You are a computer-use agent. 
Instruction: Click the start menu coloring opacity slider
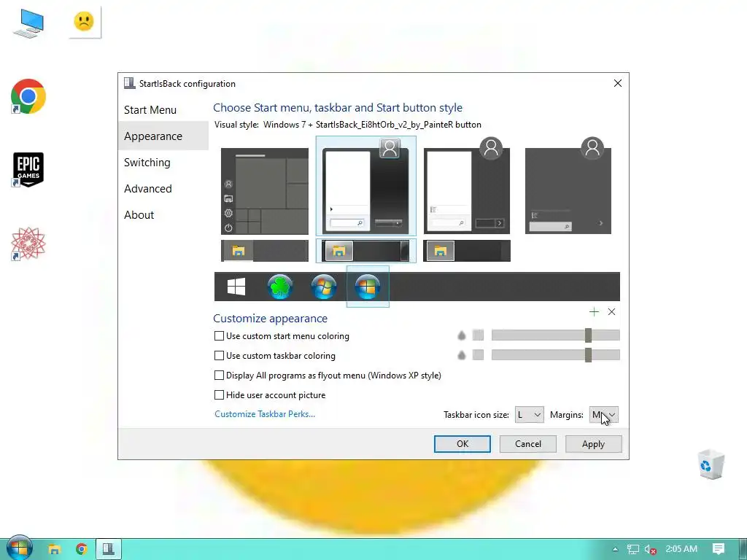coord(555,335)
